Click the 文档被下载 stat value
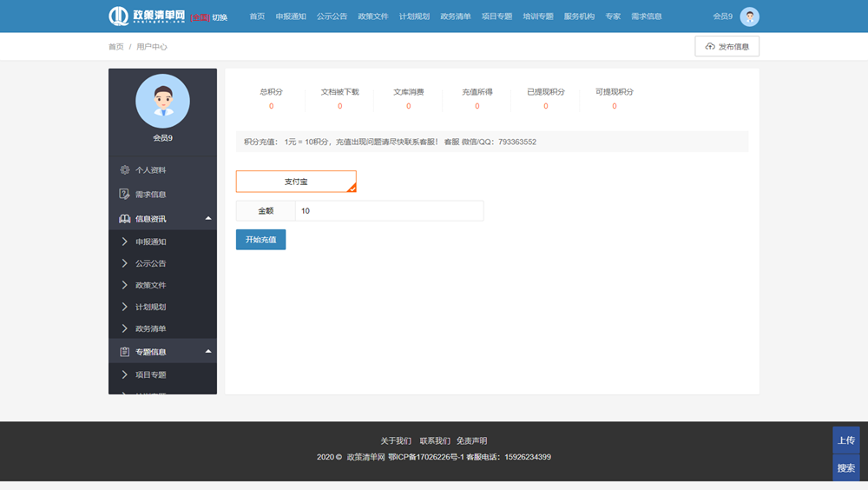The width and height of the screenshot is (868, 490). pos(340,106)
